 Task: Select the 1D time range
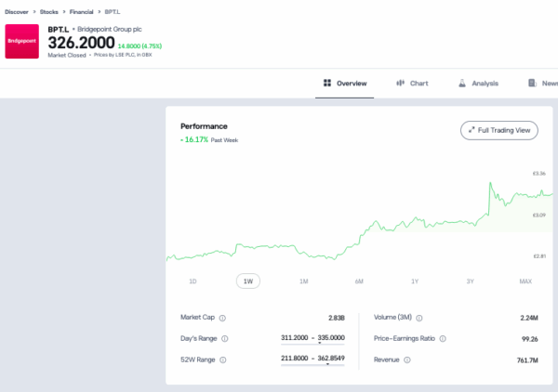click(193, 281)
